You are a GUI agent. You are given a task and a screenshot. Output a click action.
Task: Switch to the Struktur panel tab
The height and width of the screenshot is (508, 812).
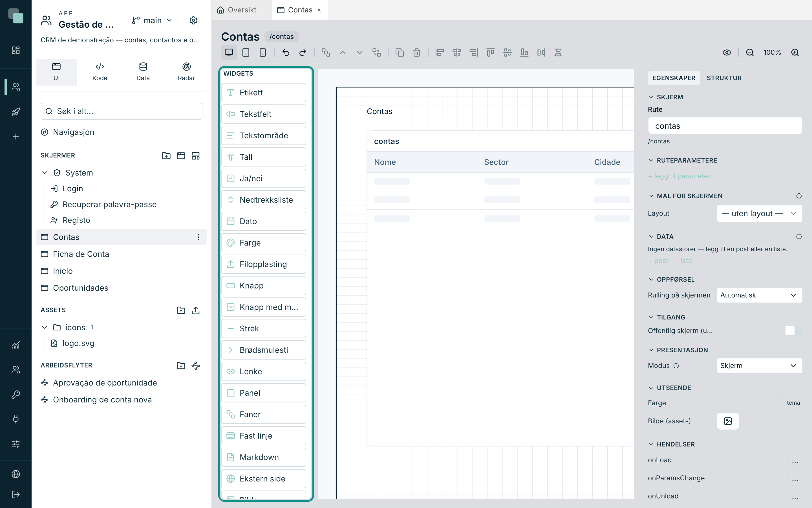pos(724,78)
